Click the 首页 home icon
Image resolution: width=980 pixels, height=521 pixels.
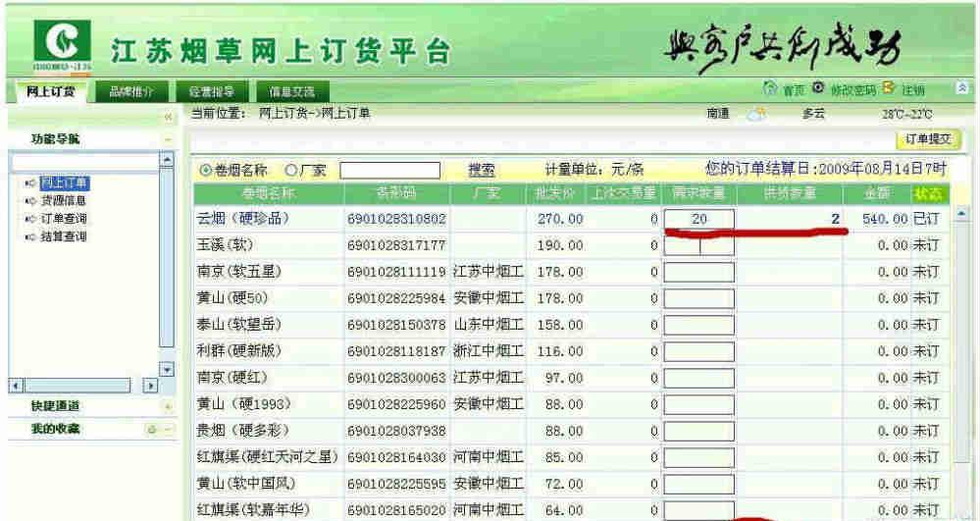pos(770,90)
